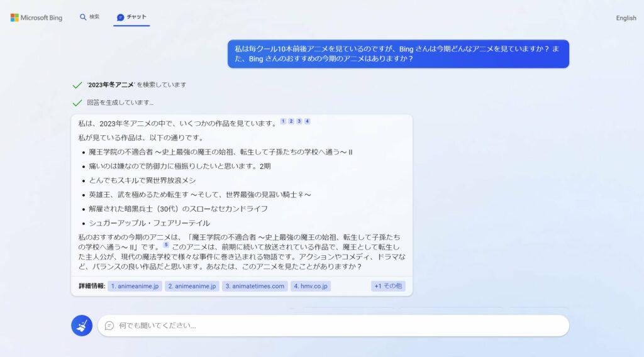644x357 pixels.
Task: Click the blue user question bubble
Action: click(398, 53)
